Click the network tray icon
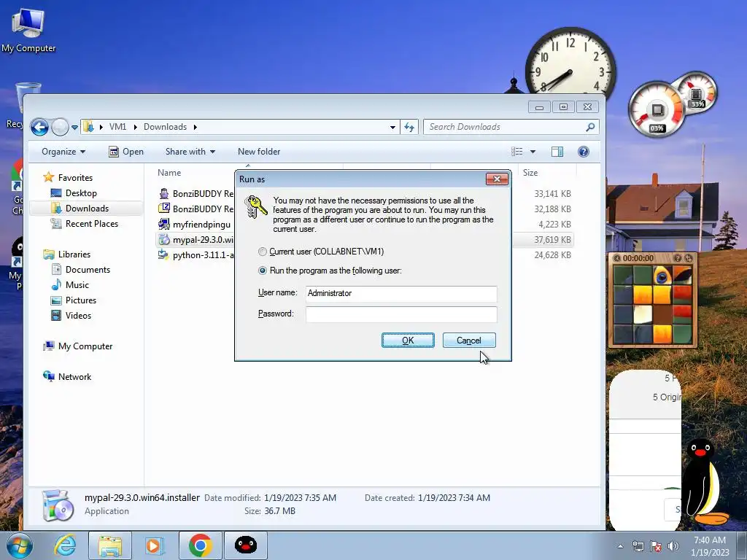 638,546
